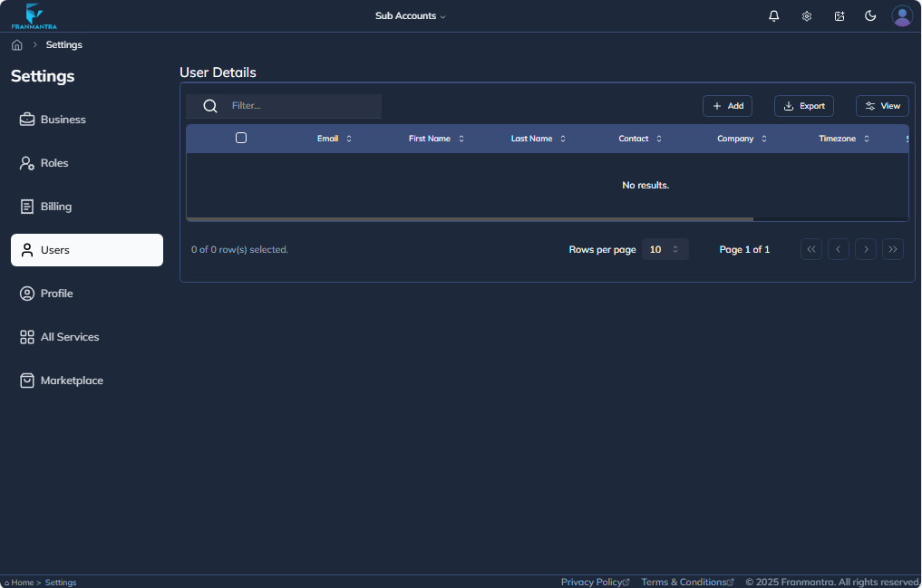Viewport: 922px width, 588px height.
Task: Check the select-all checkbox in the table header
Action: (241, 137)
